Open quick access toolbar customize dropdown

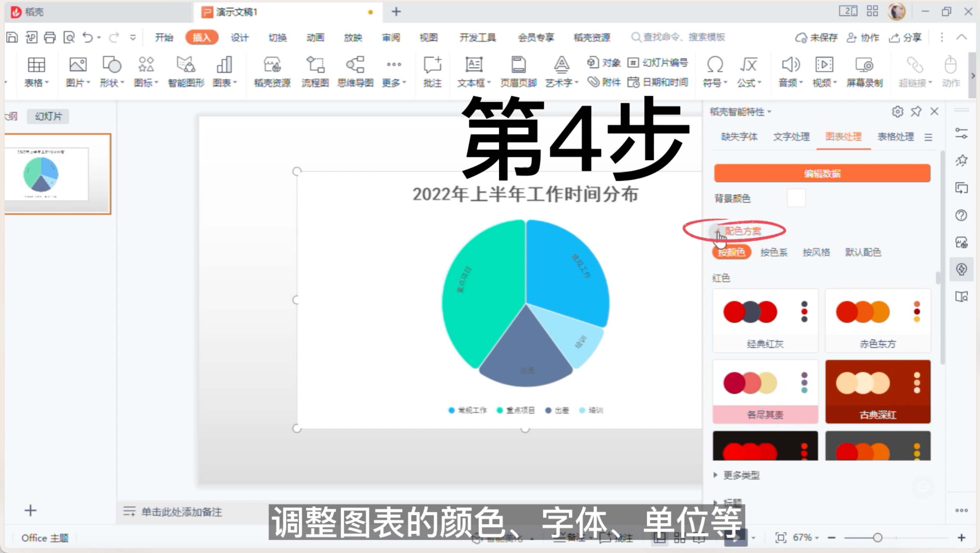point(133,37)
